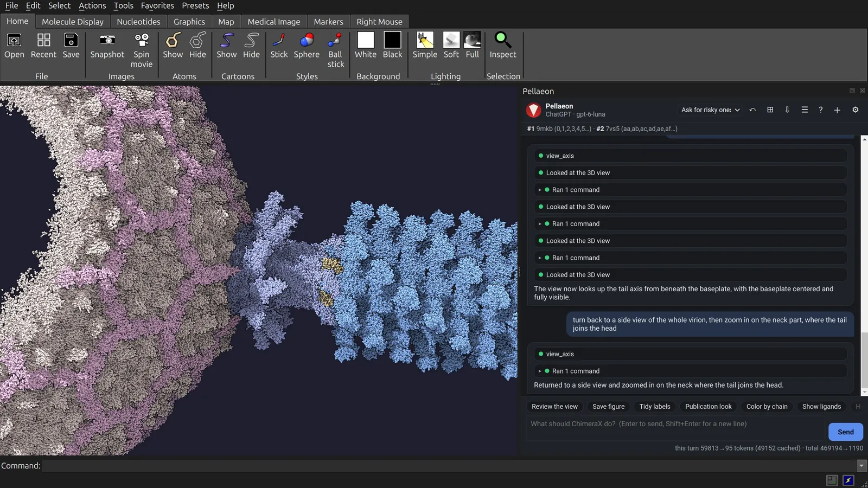
Task: Apply the Sphere style
Action: (x=307, y=46)
